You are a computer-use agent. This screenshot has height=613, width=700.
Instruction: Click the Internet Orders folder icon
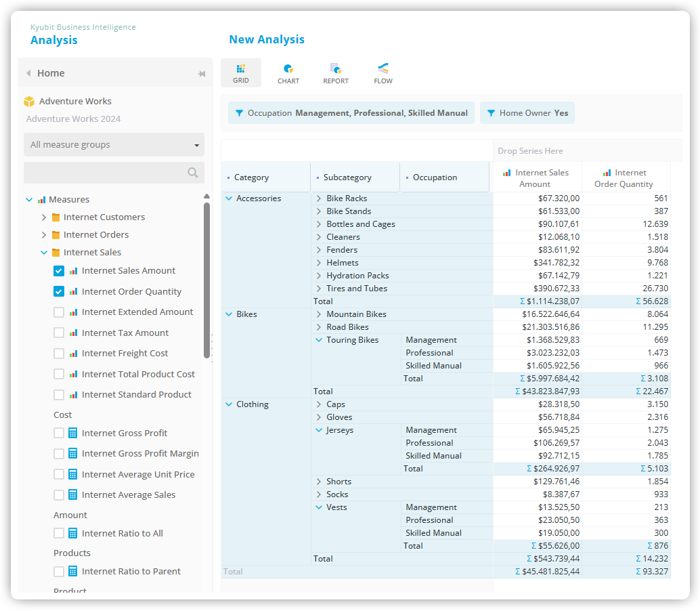[56, 235]
